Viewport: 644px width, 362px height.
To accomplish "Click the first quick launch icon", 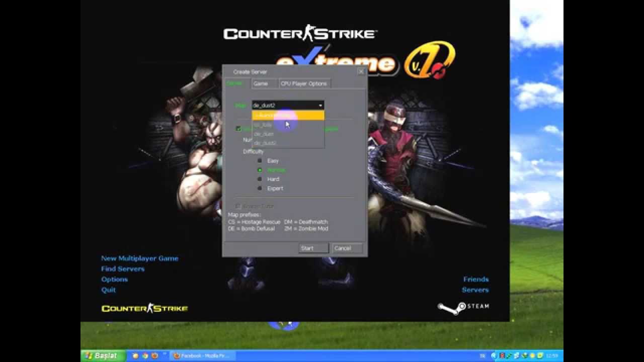I will [135, 356].
